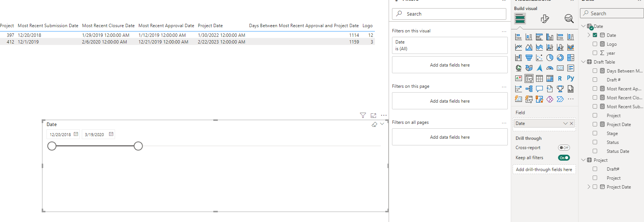
Task: Expand the Date hierarchy field arrow
Action: click(x=589, y=35)
